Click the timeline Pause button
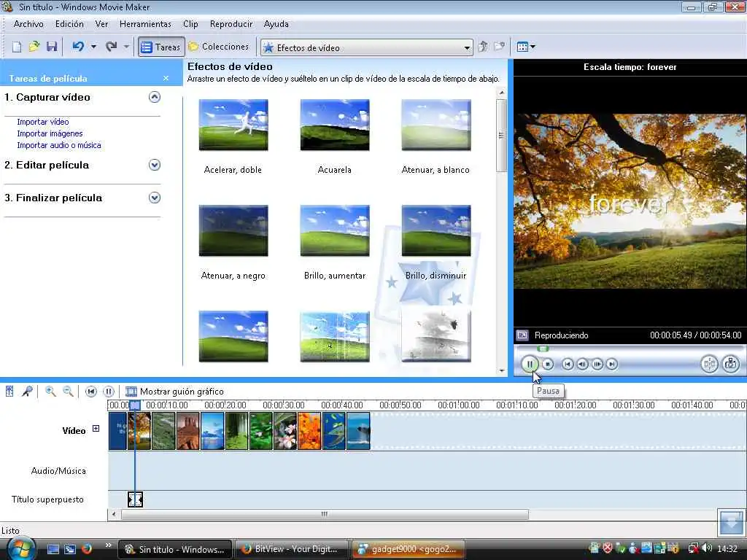The height and width of the screenshot is (560, 747). coord(109,392)
